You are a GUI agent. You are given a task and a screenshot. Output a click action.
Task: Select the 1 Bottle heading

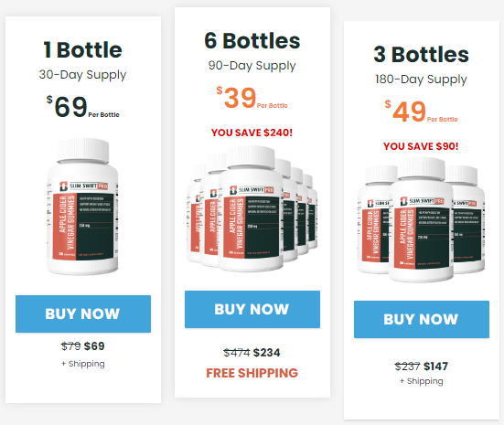tap(83, 50)
